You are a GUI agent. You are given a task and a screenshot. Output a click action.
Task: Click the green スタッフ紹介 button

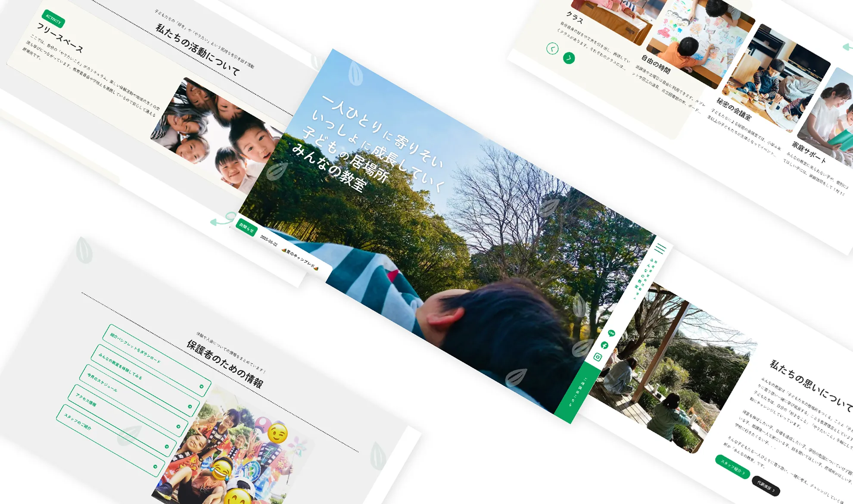pyautogui.click(x=733, y=466)
